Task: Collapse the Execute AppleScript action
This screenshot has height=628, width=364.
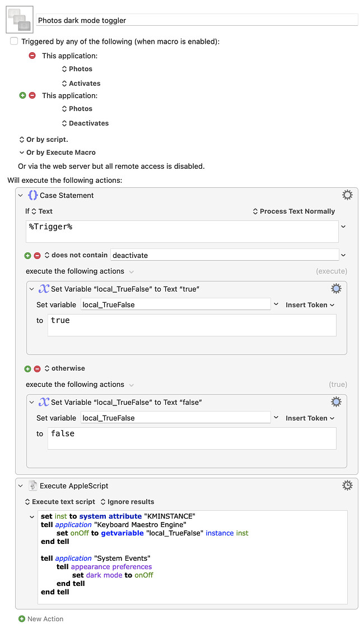Action: [20, 486]
